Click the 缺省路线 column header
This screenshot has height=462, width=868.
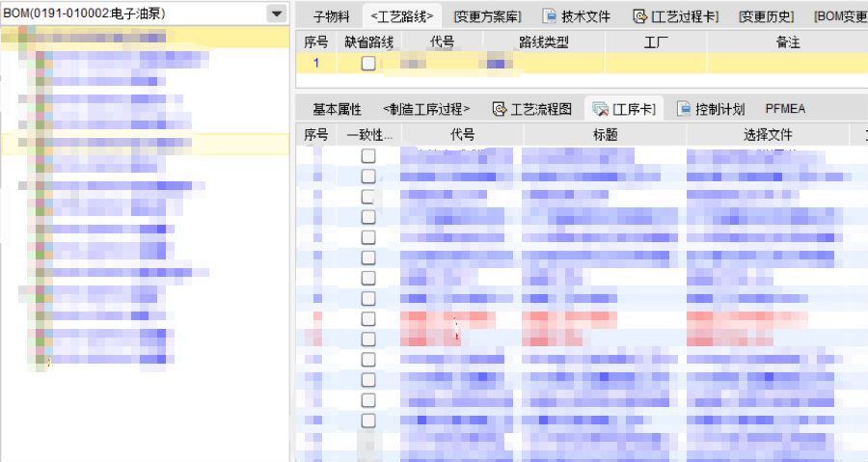coord(368,42)
